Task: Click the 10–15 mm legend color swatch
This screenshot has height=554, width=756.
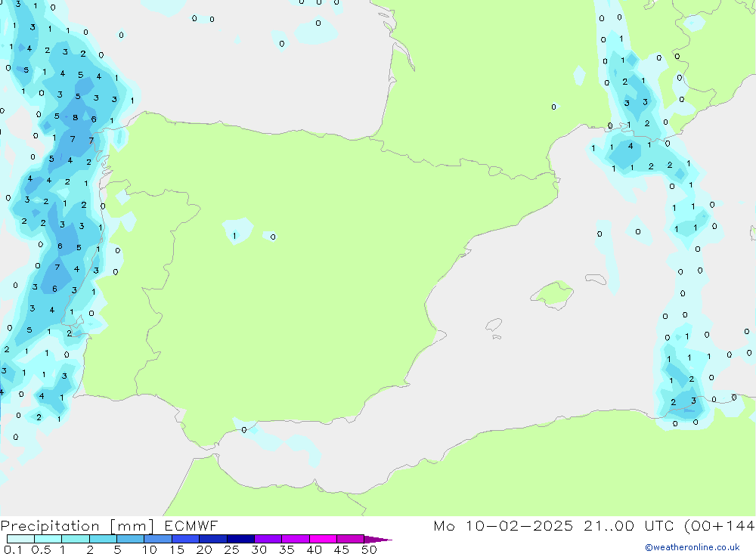Action: tap(158, 539)
